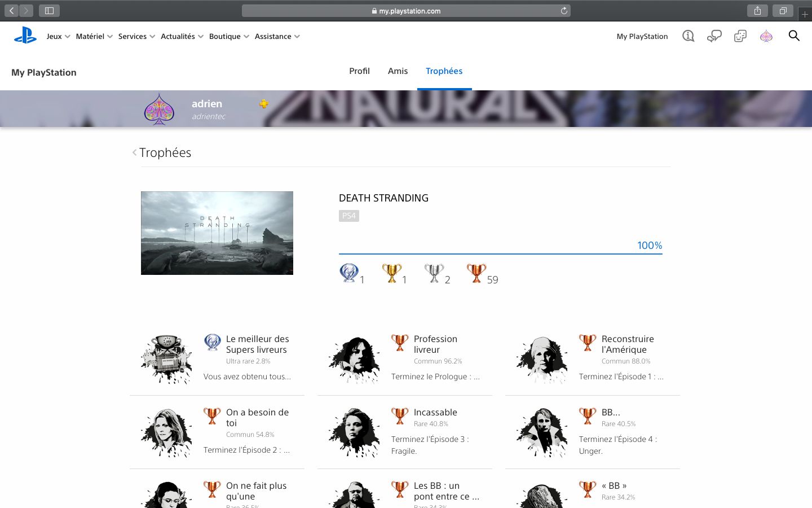812x508 pixels.
Task: Open the friends smiley faces icon
Action: click(x=740, y=36)
